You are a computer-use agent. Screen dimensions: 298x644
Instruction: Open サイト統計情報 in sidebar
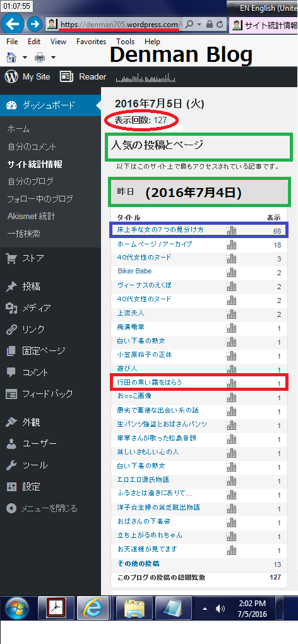pos(35,164)
